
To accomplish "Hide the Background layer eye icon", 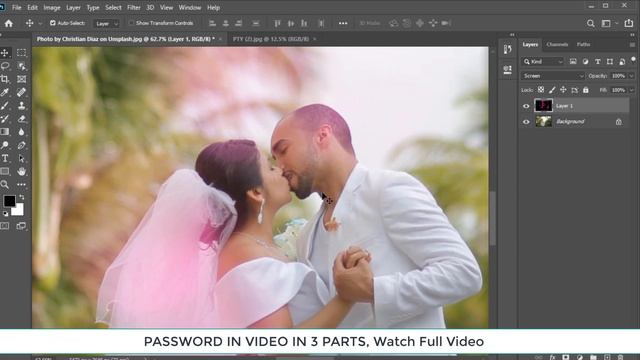I will (x=526, y=122).
